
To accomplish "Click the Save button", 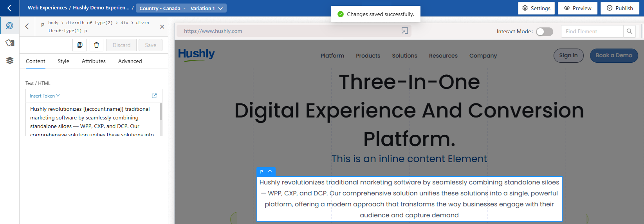I will [x=150, y=45].
